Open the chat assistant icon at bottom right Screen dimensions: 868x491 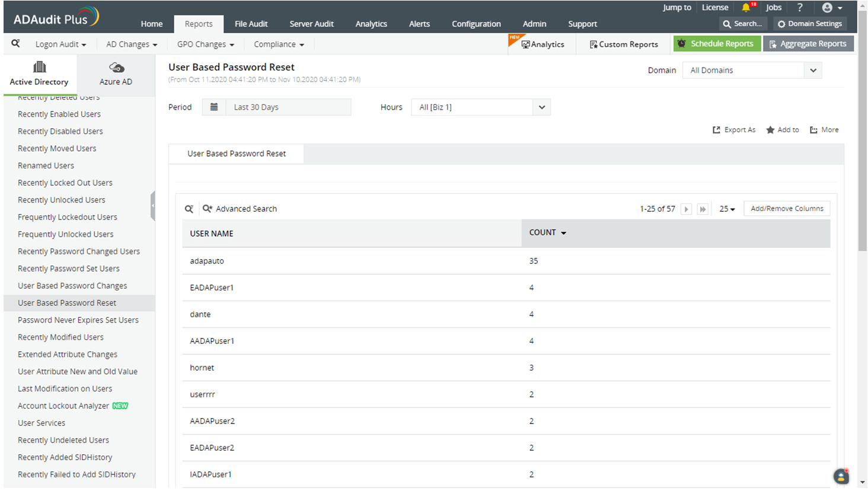click(841, 476)
